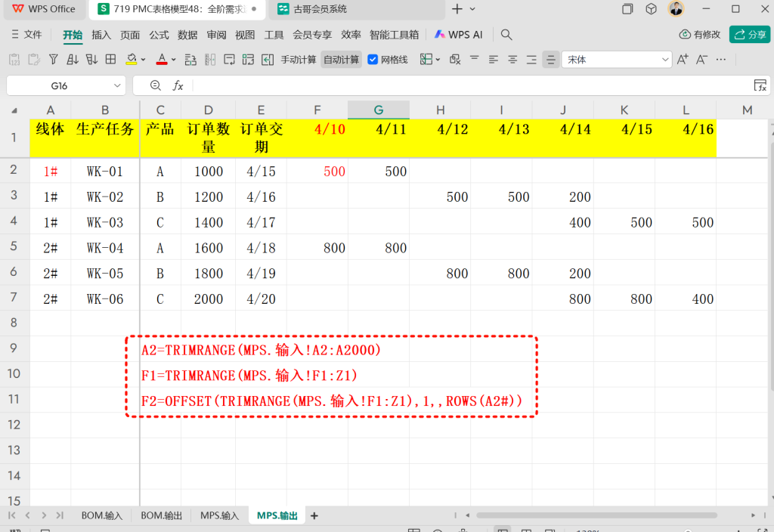
Task: Expand the freeze panes dropdown arrow
Action: click(438, 60)
